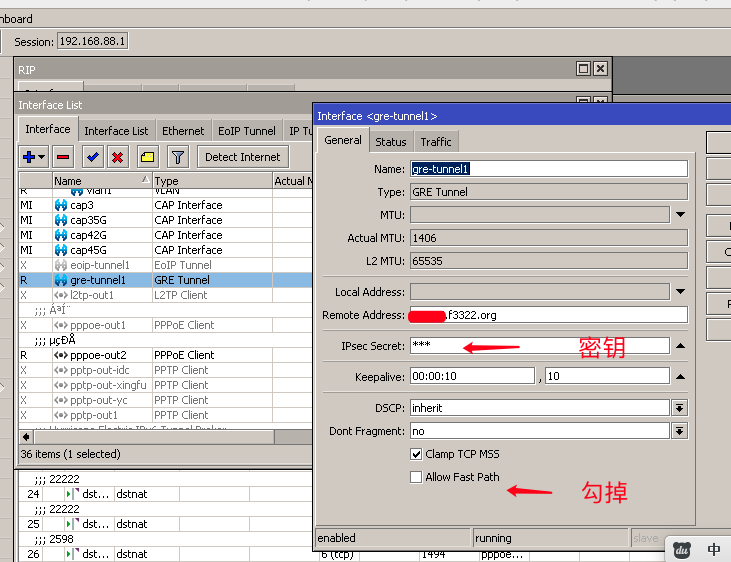Toggle the Allow Fast Path checkbox
The image size is (731, 562).
[x=416, y=477]
